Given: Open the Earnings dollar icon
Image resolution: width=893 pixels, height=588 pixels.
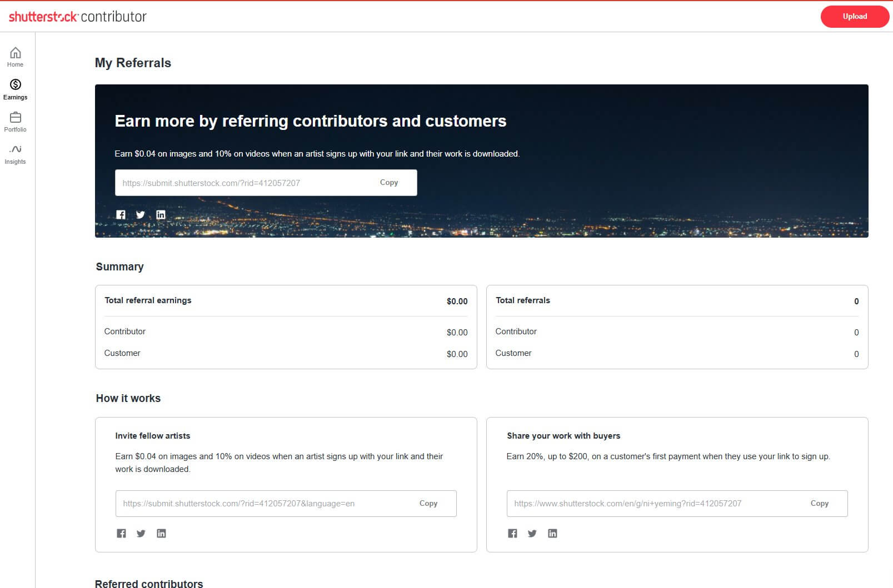Looking at the screenshot, I should [x=16, y=84].
